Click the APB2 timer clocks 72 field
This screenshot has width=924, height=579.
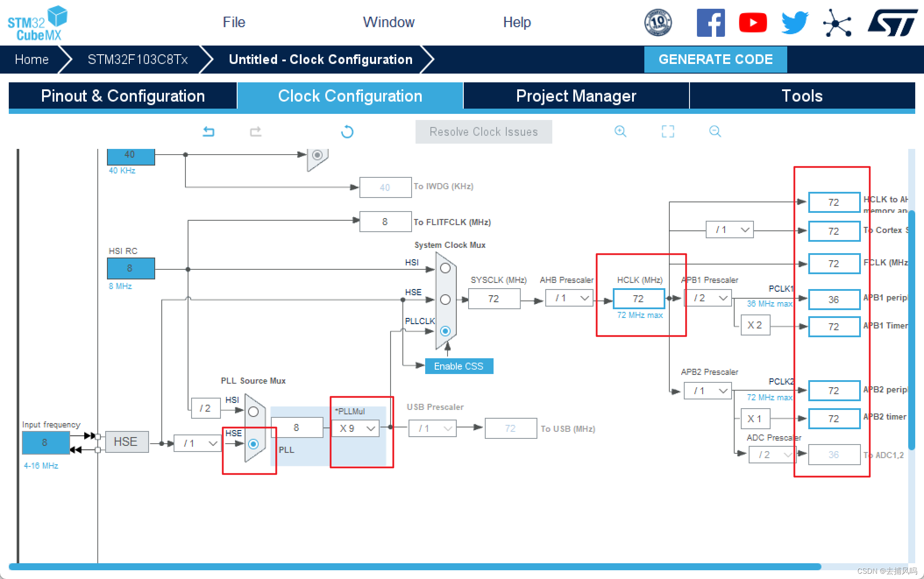tap(834, 419)
